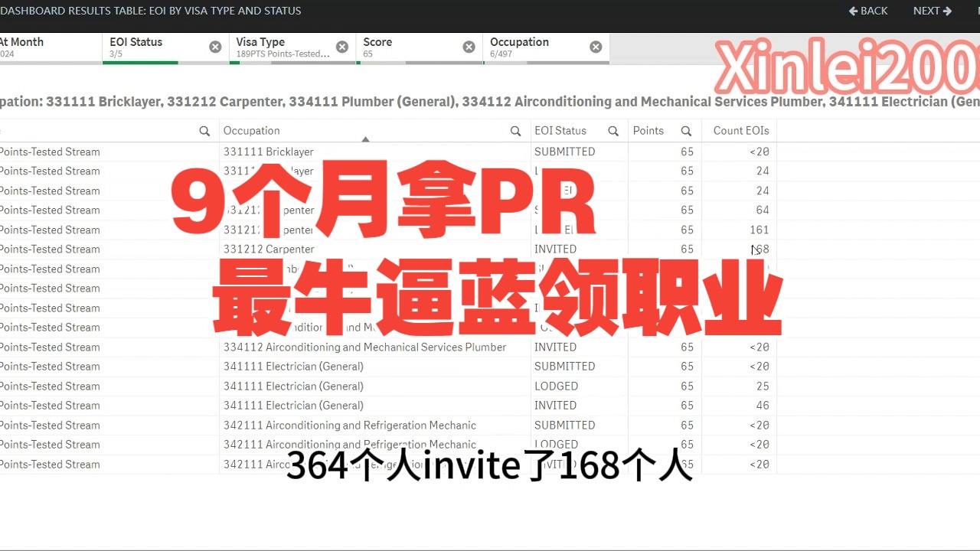Clear the Score filter
Viewport: 980px width, 551px height.
tap(469, 47)
